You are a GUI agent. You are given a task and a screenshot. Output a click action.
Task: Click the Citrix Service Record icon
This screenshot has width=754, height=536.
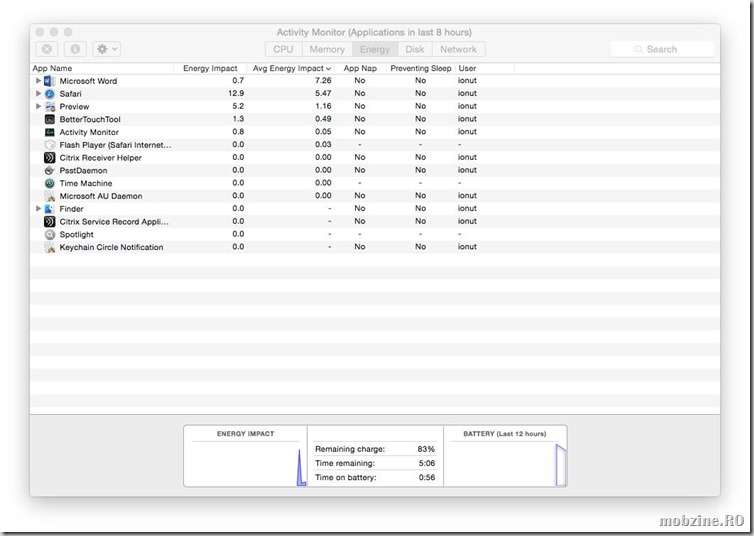50,222
